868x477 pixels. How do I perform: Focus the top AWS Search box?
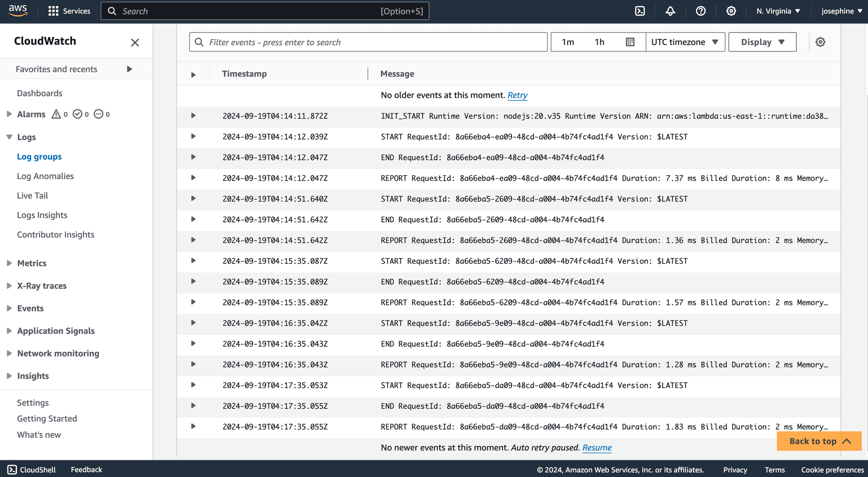265,11
